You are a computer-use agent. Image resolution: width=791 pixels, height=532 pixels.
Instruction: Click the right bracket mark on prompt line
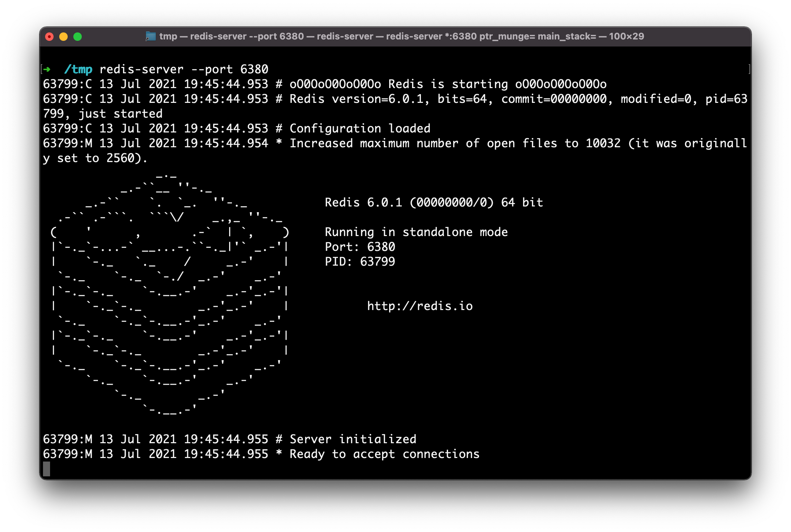[749, 69]
